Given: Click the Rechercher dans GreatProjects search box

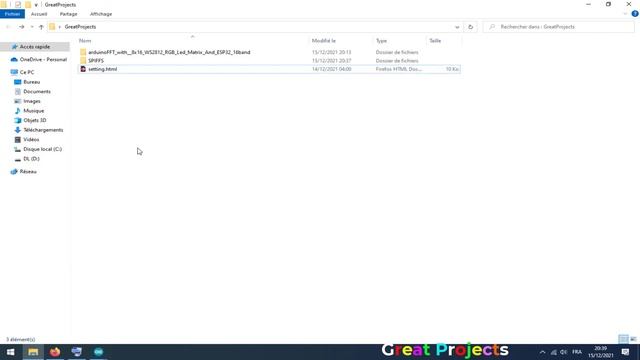Looking at the screenshot, I should point(559,27).
